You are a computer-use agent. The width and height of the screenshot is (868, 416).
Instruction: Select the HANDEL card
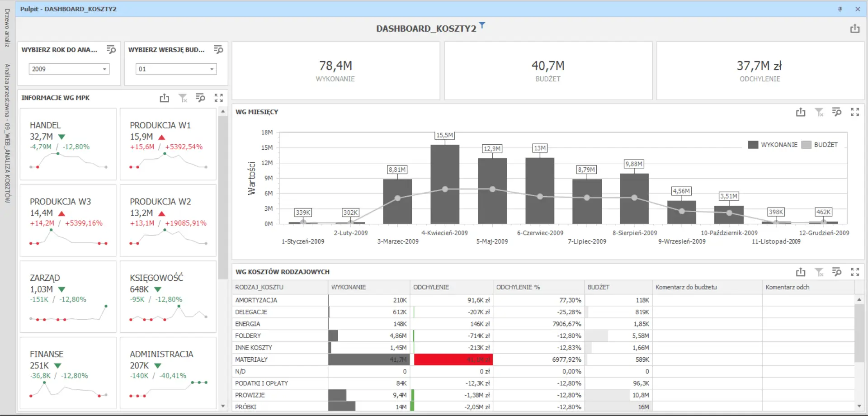(x=68, y=144)
